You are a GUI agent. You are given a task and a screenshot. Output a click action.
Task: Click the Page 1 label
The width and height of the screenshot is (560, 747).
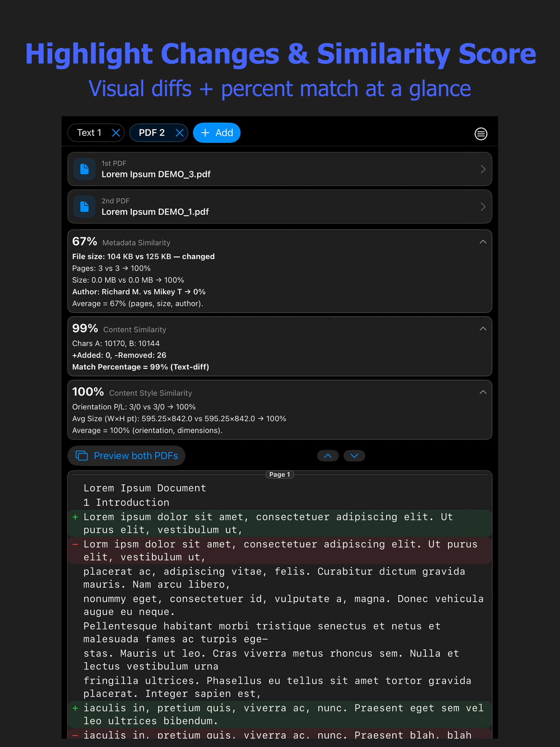coord(279,474)
